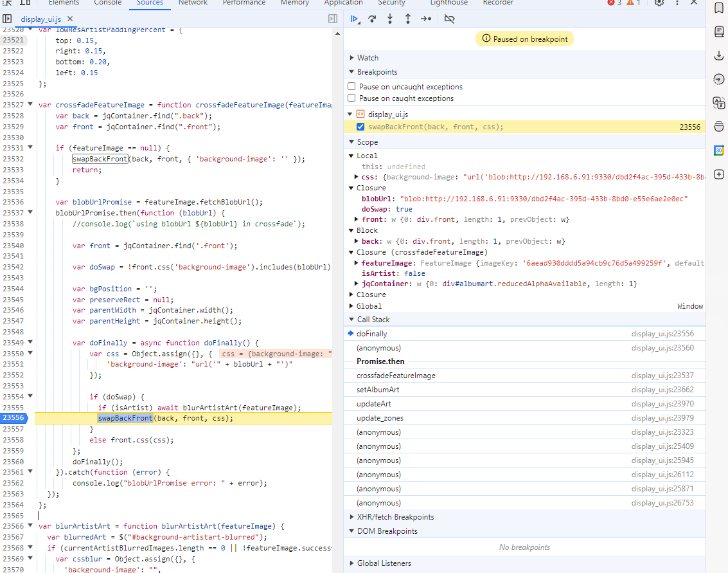Image resolution: width=728 pixels, height=573 pixels.
Task: Toggle the file navigator sidebar
Action: click(x=8, y=19)
